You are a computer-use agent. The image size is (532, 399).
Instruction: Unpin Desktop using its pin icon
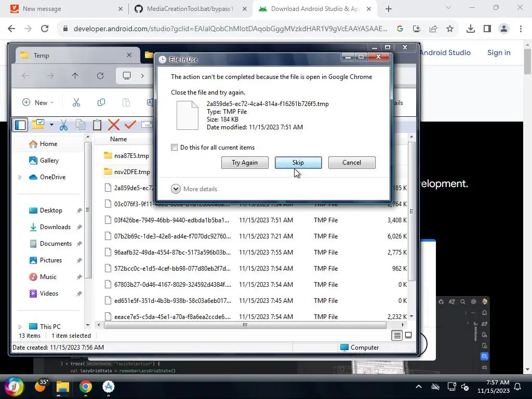click(x=79, y=210)
